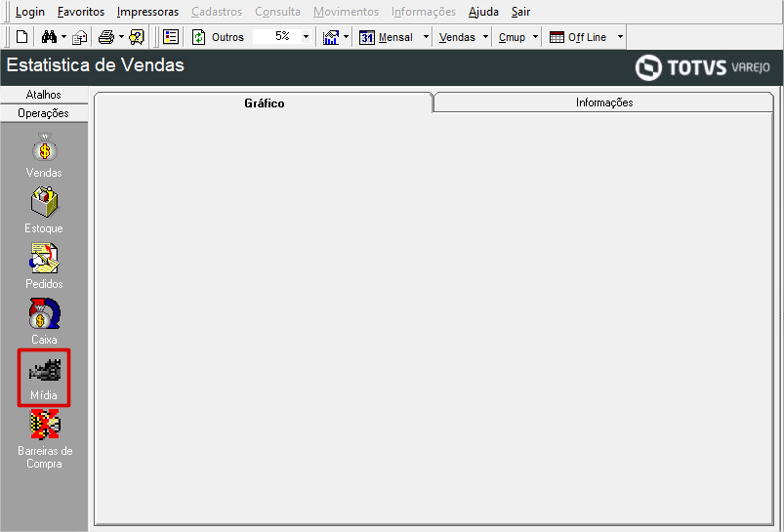784x532 pixels.
Task: Open the Login menu
Action: pyautogui.click(x=30, y=12)
